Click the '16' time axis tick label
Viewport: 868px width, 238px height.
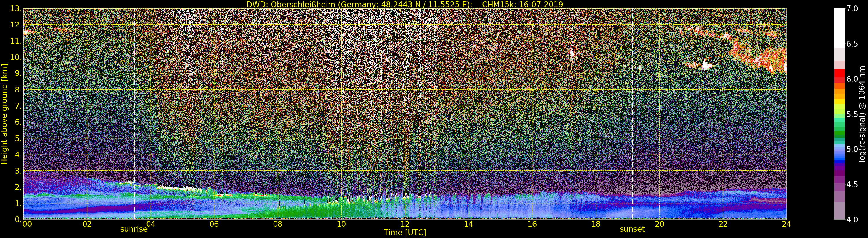[532, 224]
